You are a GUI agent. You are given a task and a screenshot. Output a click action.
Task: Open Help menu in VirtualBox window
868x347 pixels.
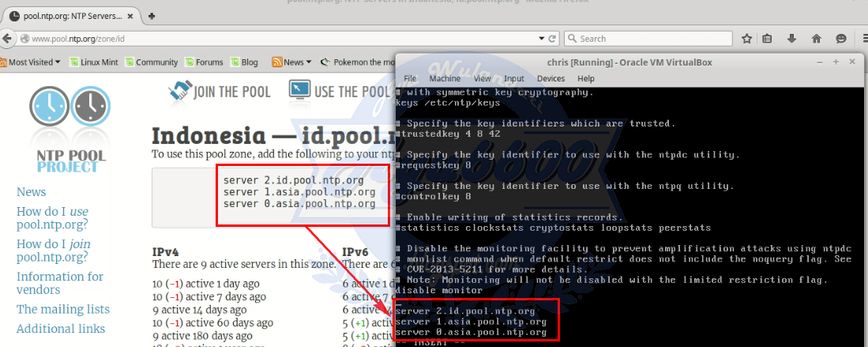586,79
